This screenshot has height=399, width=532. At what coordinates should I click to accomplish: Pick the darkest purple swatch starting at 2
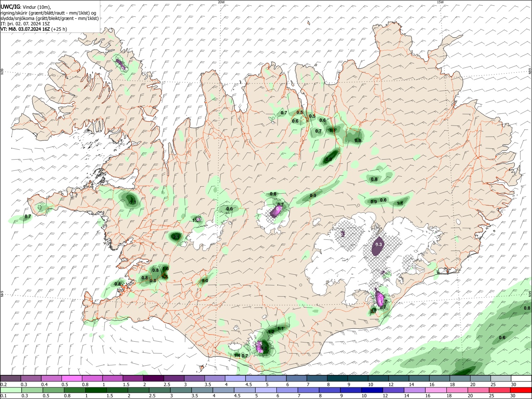153,378
